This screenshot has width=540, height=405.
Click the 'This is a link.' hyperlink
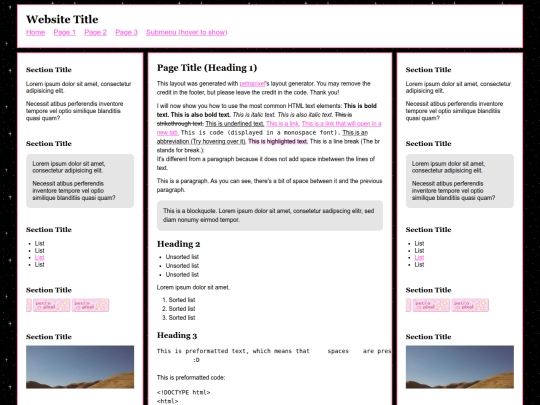[283, 124]
